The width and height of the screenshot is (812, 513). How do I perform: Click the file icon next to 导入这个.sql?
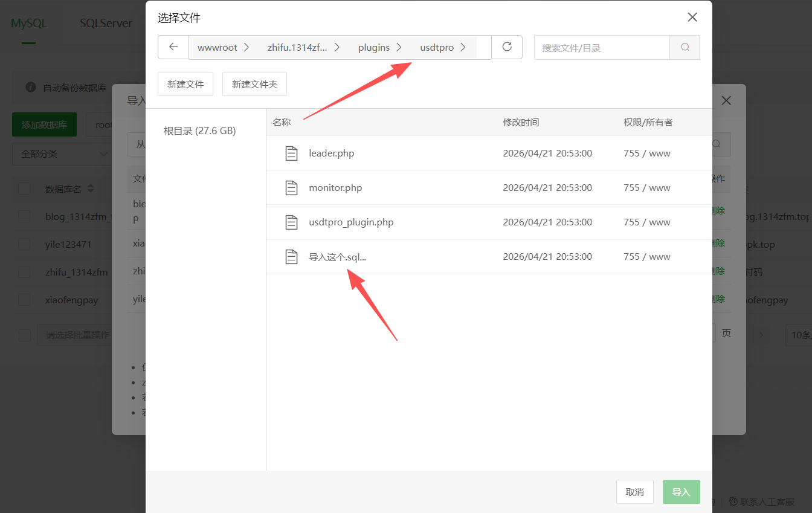pyautogui.click(x=292, y=256)
